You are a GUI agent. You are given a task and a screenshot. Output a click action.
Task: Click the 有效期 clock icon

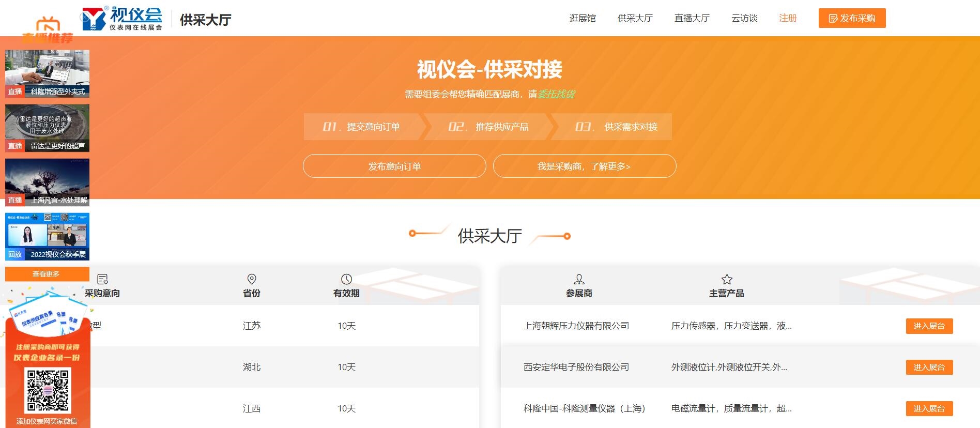346,279
